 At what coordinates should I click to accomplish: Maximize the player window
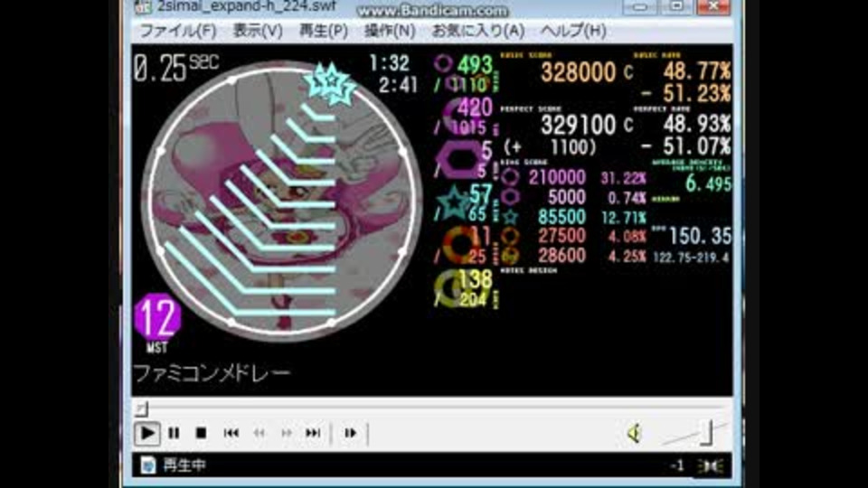tap(676, 6)
